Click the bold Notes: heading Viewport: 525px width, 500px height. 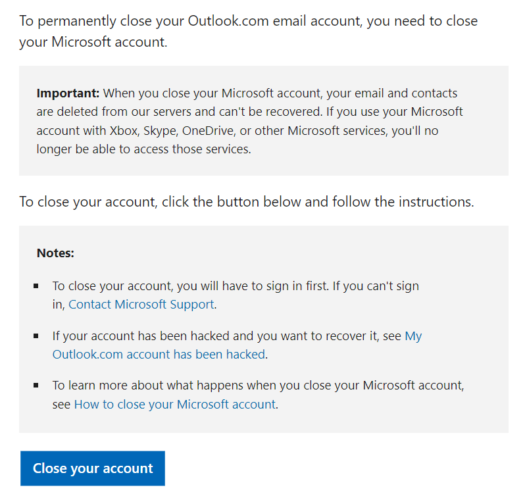(x=55, y=253)
